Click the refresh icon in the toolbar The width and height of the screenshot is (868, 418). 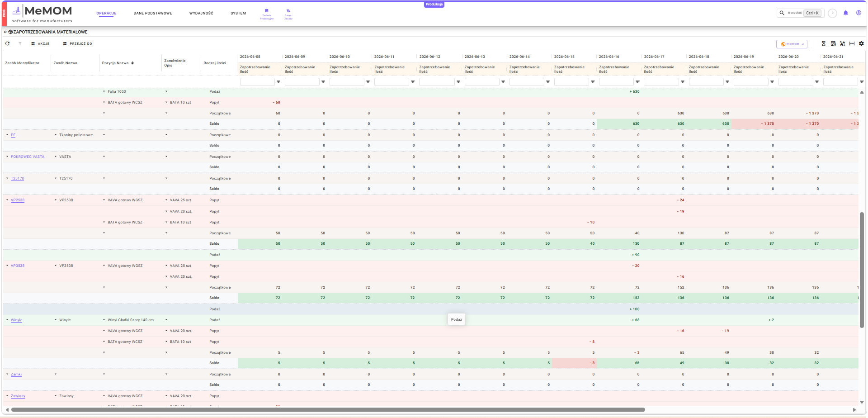coord(7,44)
